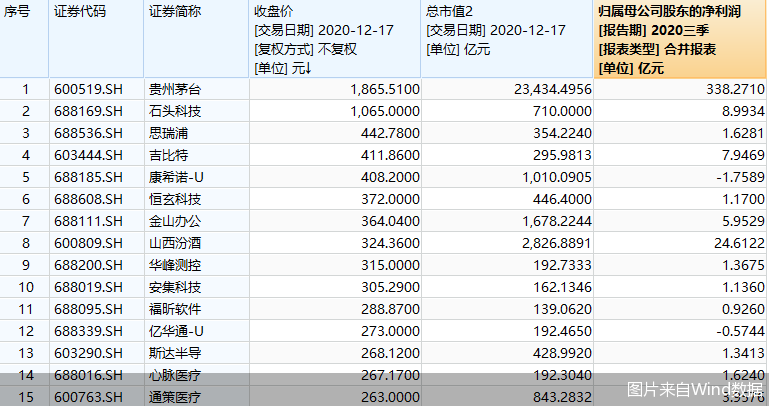
Task: Click closing price 372.0000
Action: click(390, 199)
